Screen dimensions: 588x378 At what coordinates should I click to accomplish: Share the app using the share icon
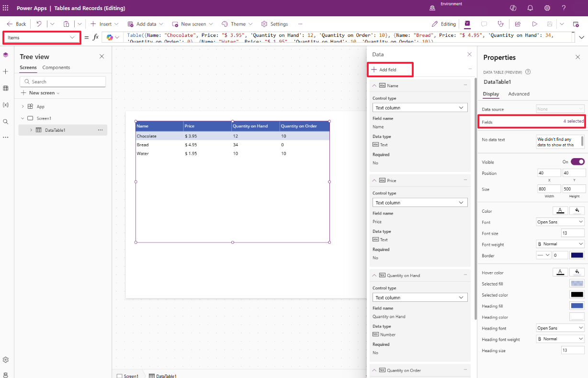519,23
